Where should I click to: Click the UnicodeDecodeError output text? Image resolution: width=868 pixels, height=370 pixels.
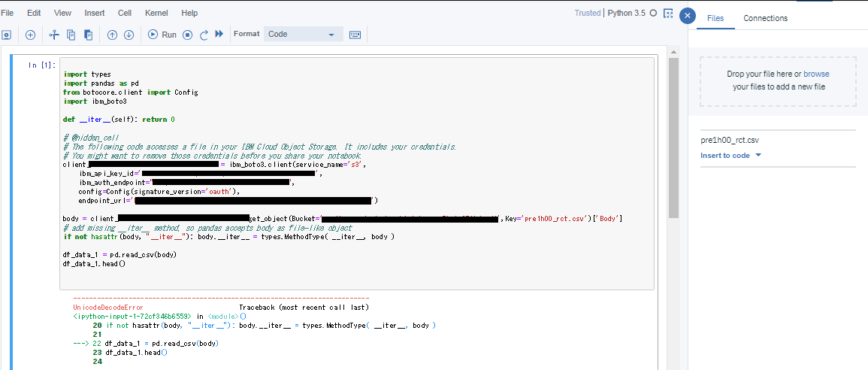tap(108, 307)
